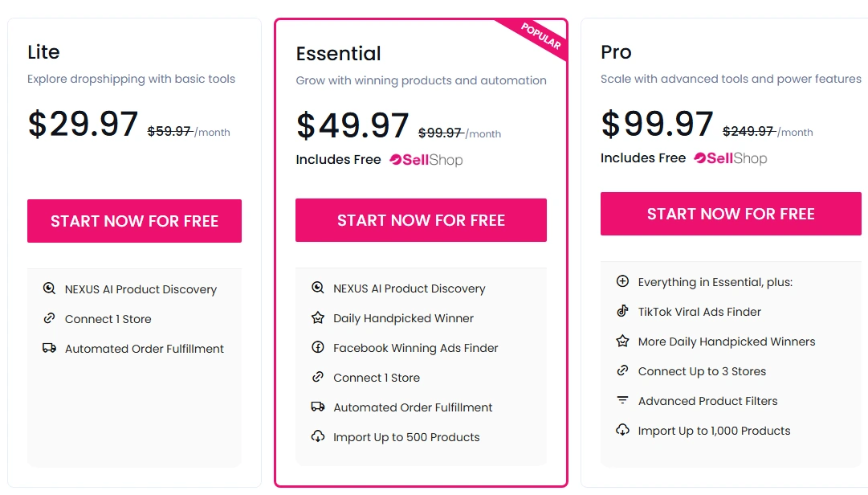
Task: Click START NOW FOR FREE on the Essential plan
Action: click(x=421, y=219)
